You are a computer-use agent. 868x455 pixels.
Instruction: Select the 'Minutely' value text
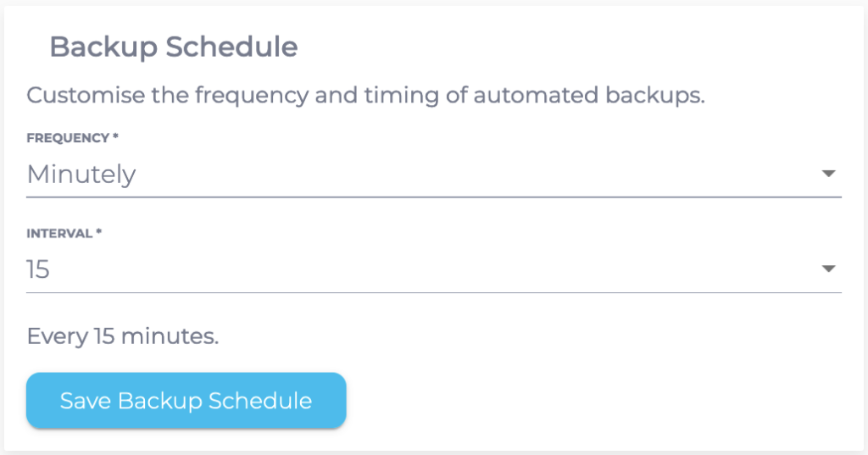click(x=81, y=175)
